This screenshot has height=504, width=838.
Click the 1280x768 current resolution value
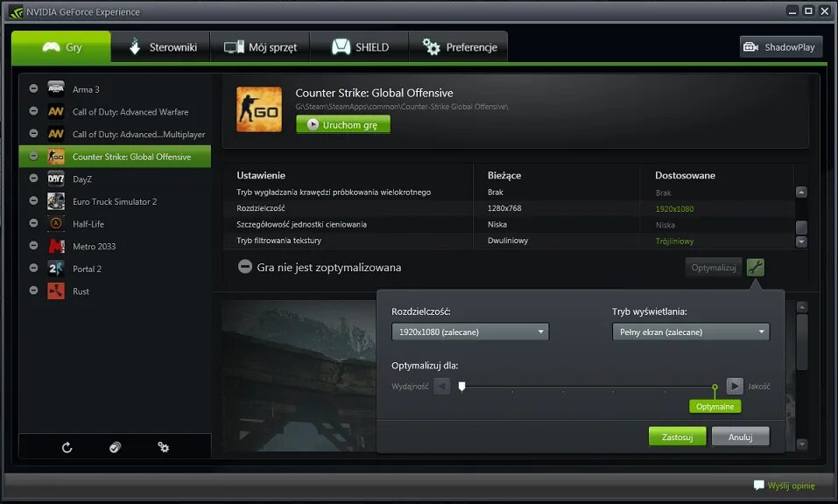(504, 208)
